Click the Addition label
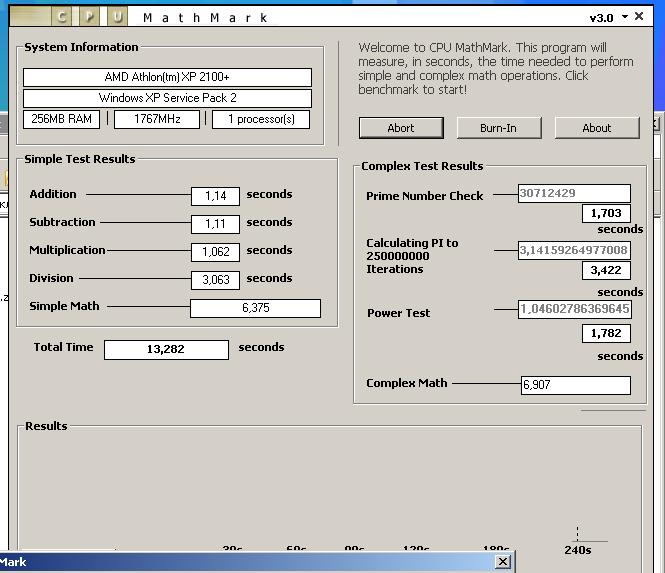Image resolution: width=665 pixels, height=573 pixels. pyautogui.click(x=53, y=194)
